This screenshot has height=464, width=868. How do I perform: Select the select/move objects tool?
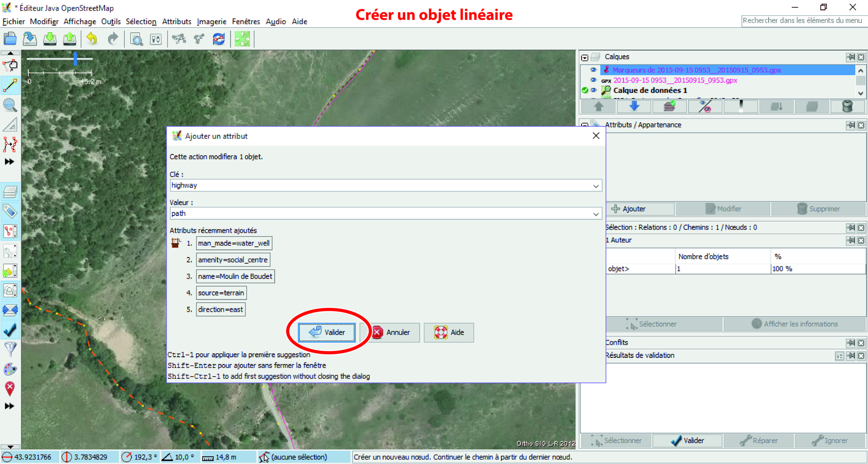point(10,65)
